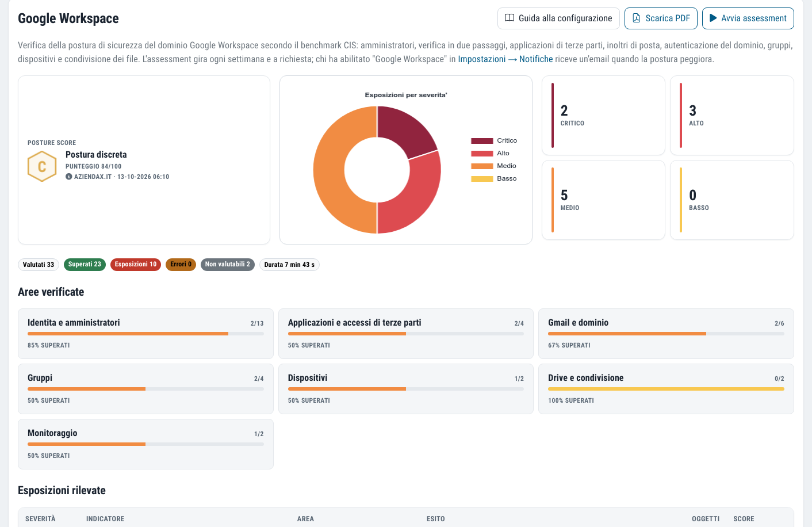Screen dimensions: 812x527
Task: Click the Alto legend color swatch
Action: pyautogui.click(x=482, y=153)
